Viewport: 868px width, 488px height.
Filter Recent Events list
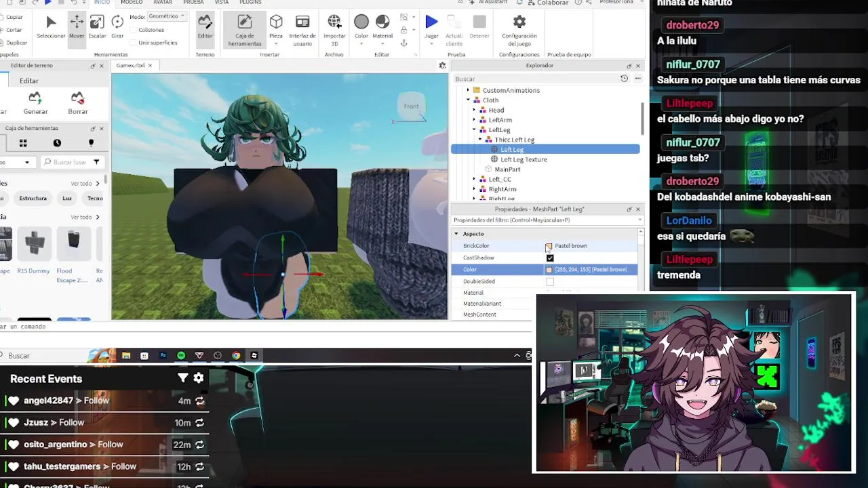coord(183,378)
